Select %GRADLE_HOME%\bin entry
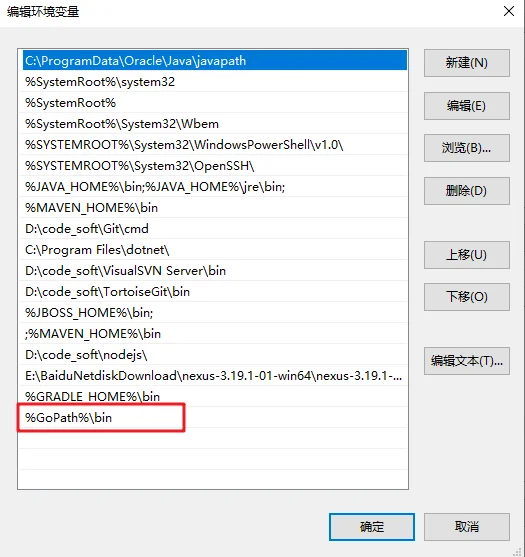 pyautogui.click(x=213, y=396)
